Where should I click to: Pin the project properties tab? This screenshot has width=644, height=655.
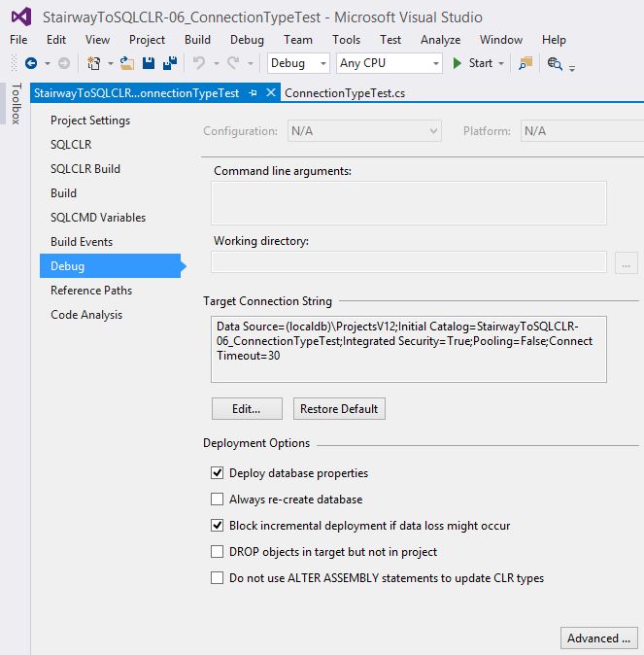point(253,92)
